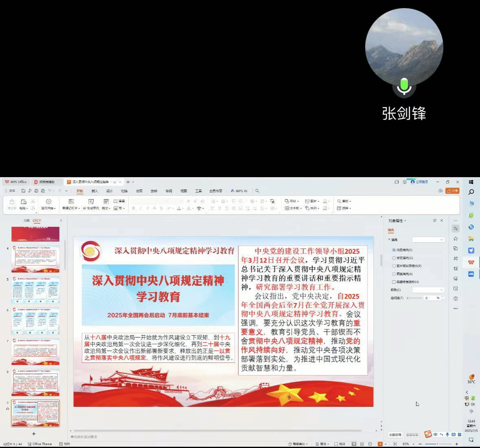Open the 设计 ribbon tab
480x448 pixels.
point(109,191)
